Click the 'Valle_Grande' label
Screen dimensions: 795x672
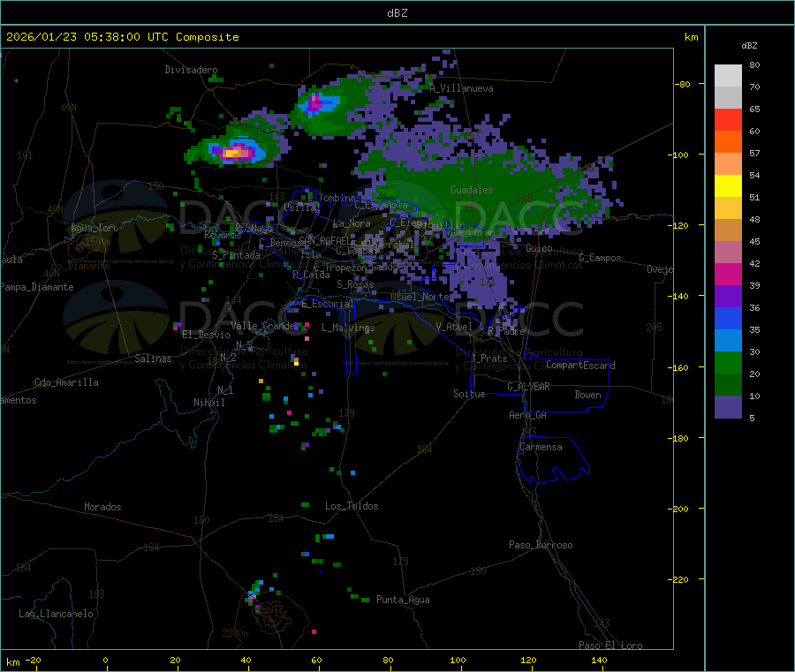[x=262, y=325]
